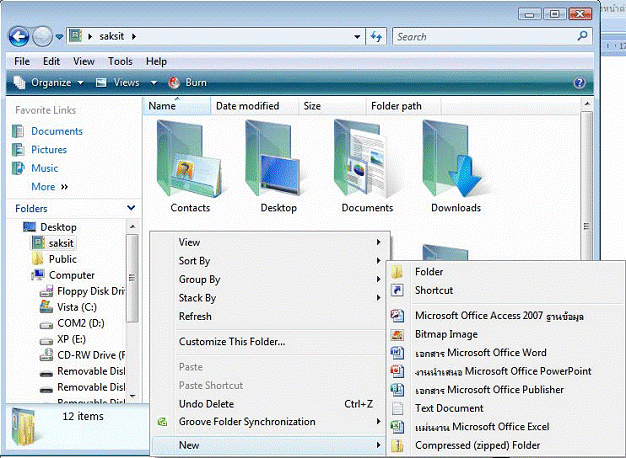The height and width of the screenshot is (458, 626).
Task: Open Documents in Favorite Links
Action: coord(48,131)
